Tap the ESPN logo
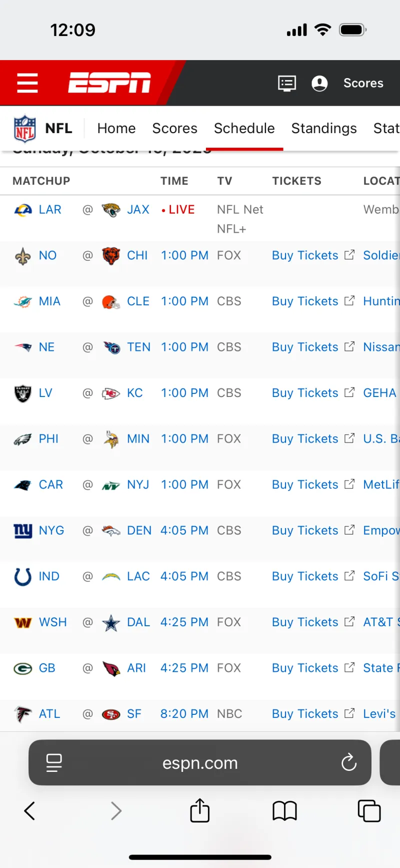Screen dimensions: 400x868 pyautogui.click(x=109, y=83)
